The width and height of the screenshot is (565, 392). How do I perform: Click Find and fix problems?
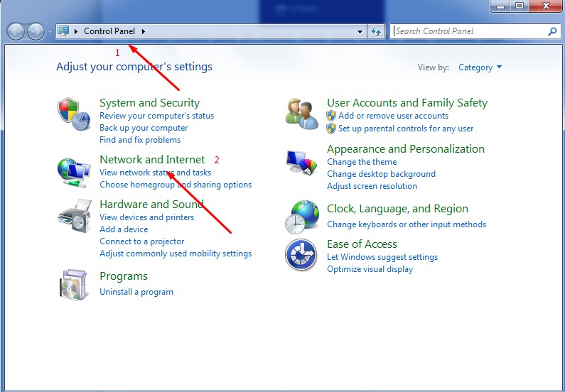click(x=140, y=140)
